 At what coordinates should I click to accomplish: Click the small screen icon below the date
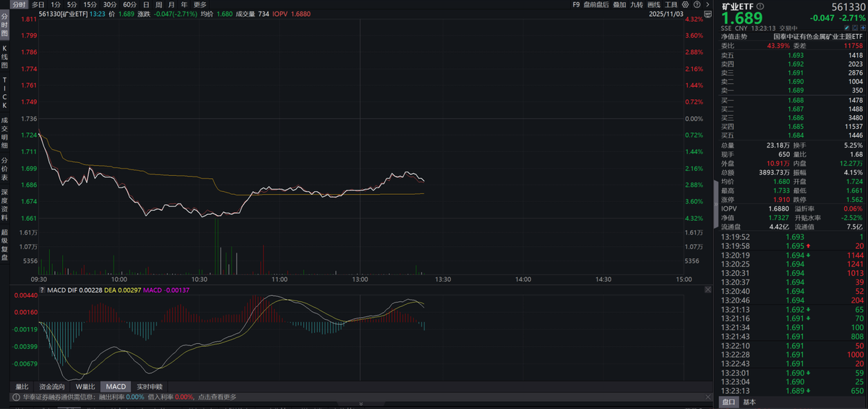click(x=708, y=14)
